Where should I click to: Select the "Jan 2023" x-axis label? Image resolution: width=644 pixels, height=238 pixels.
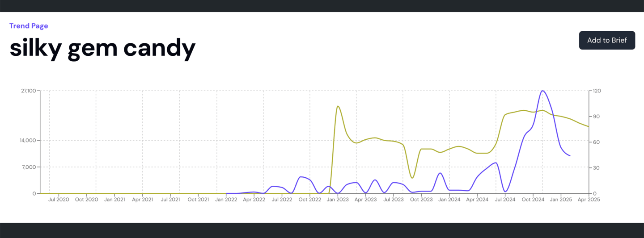pos(338,200)
